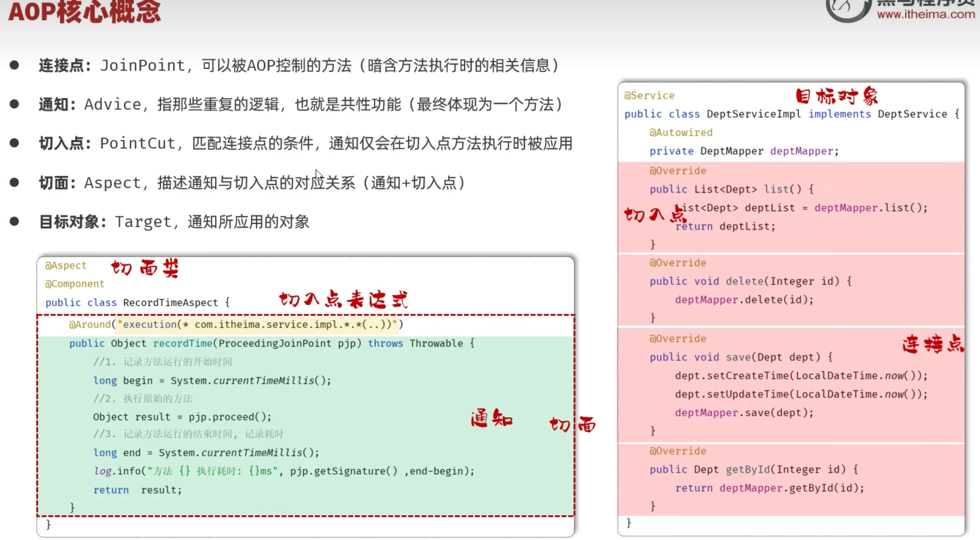Image resolution: width=980 pixels, height=540 pixels.
Task: Click the red 目标对象 handwritten label
Action: pos(836,96)
